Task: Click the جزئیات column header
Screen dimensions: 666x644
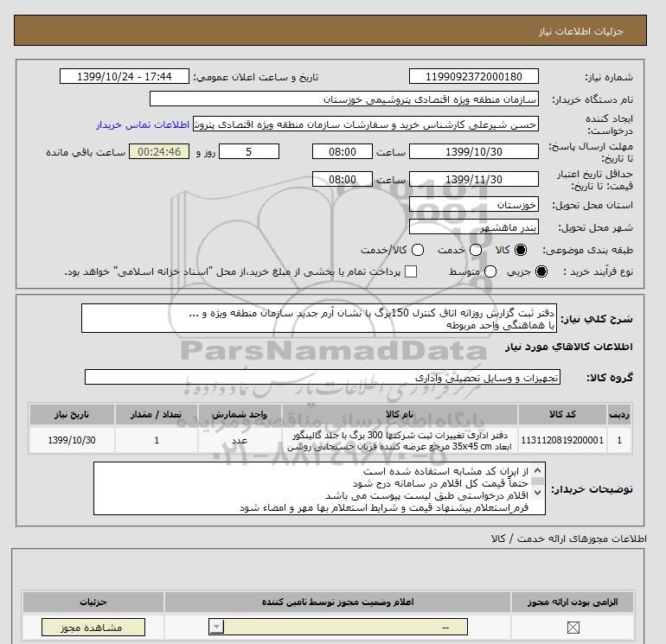Action: pyautogui.click(x=93, y=602)
